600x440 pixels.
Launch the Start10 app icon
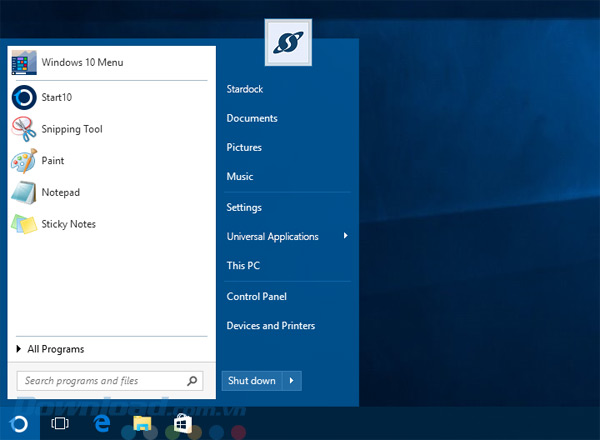(24, 97)
